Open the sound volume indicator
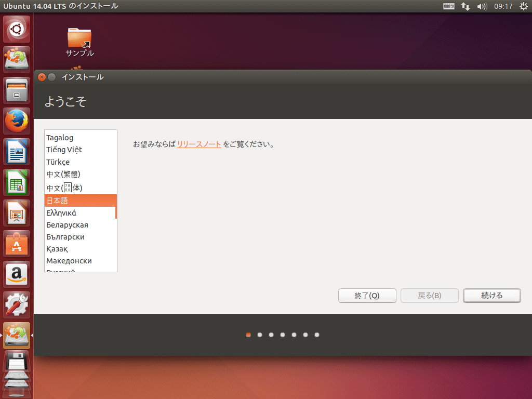 point(482,6)
